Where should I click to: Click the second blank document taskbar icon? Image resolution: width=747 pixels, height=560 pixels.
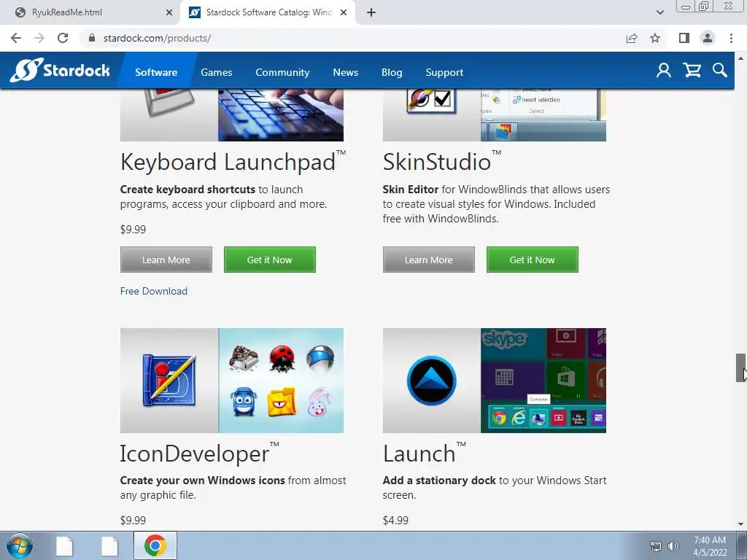109,545
